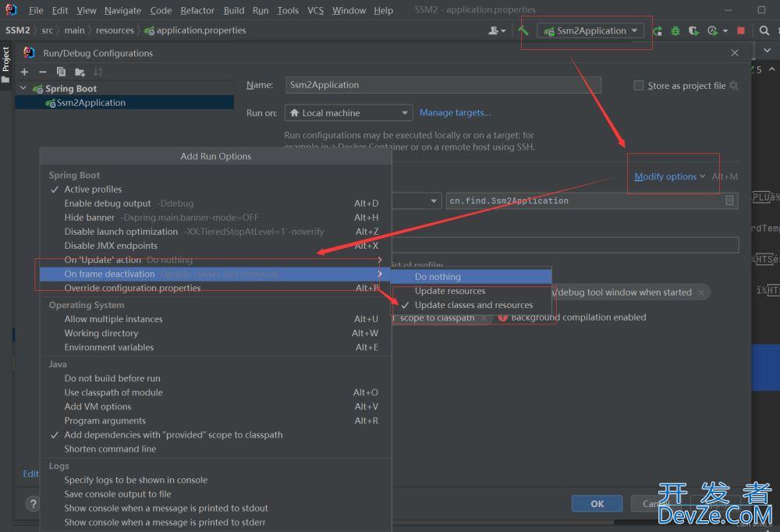Click the Manage targets link
Viewport: 780px width, 532px height.
point(455,113)
